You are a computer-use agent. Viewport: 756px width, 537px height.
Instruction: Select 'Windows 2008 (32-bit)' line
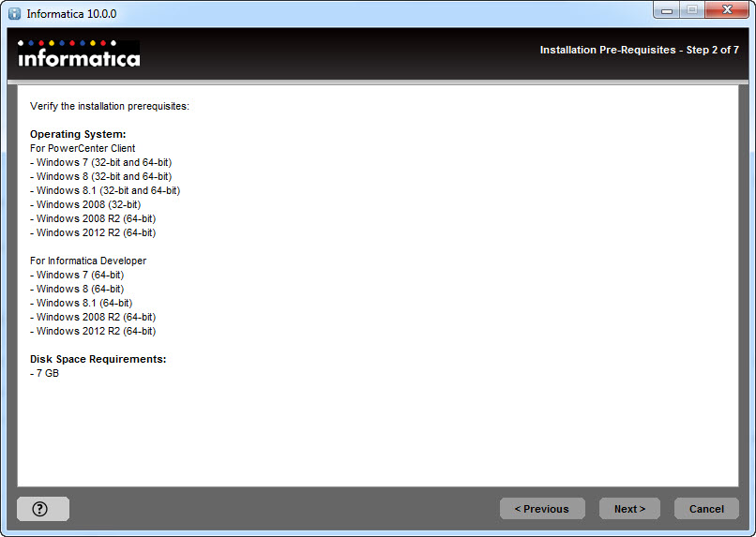pyautogui.click(x=85, y=204)
